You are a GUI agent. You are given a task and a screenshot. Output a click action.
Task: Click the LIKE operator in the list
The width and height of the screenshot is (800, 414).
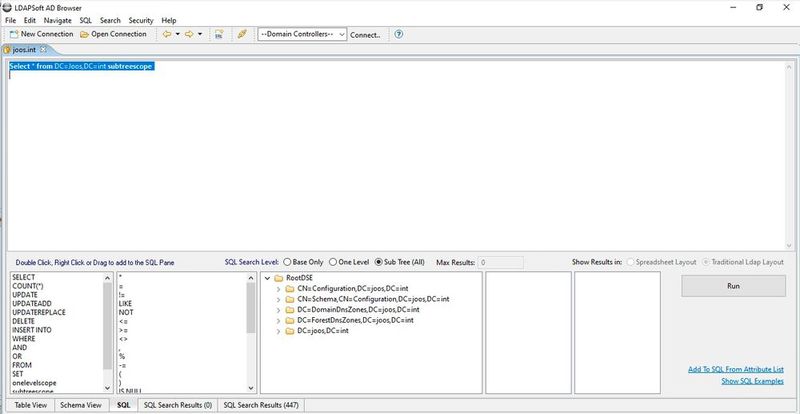pyautogui.click(x=125, y=304)
